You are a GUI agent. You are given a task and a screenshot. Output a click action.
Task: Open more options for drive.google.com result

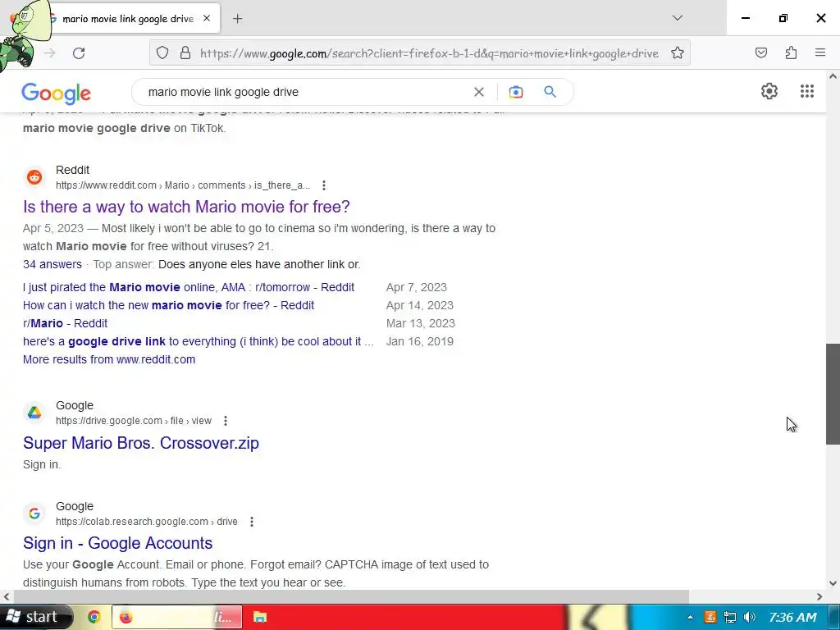(x=226, y=421)
